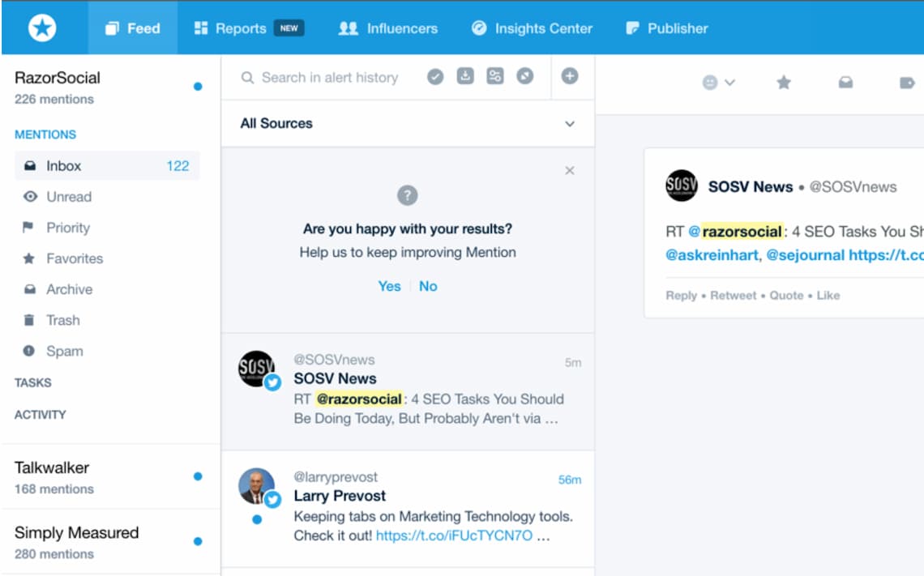Click the mark-all-read checkmark icon
The width and height of the screenshot is (924, 576).
[x=435, y=77]
